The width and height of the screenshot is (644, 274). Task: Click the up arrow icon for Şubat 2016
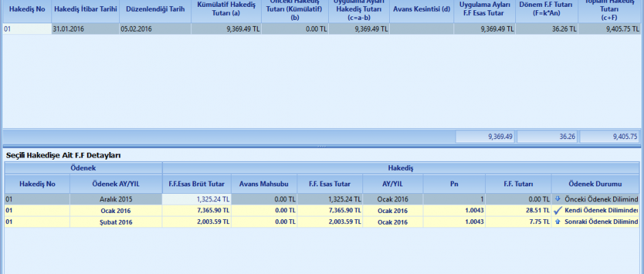(x=557, y=221)
